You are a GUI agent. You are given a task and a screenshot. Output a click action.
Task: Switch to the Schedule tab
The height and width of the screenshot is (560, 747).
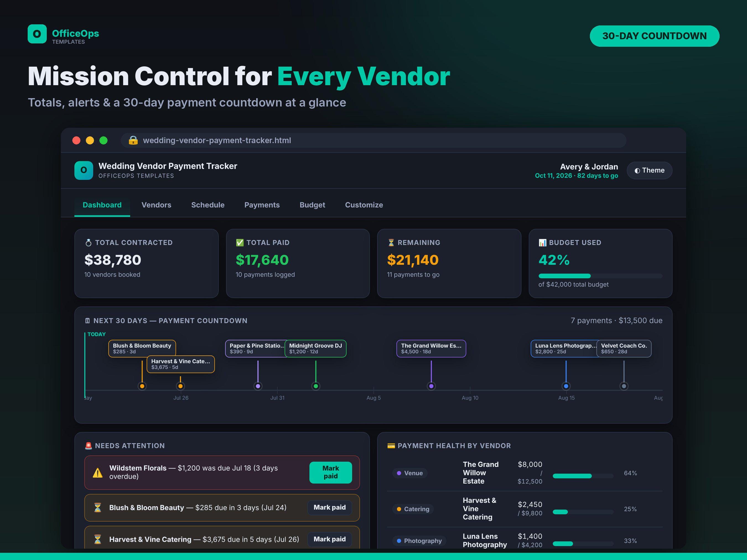pos(208,205)
